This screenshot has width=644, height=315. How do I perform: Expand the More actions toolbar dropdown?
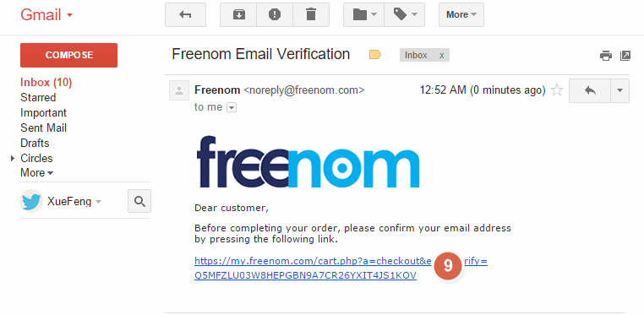pyautogui.click(x=461, y=14)
